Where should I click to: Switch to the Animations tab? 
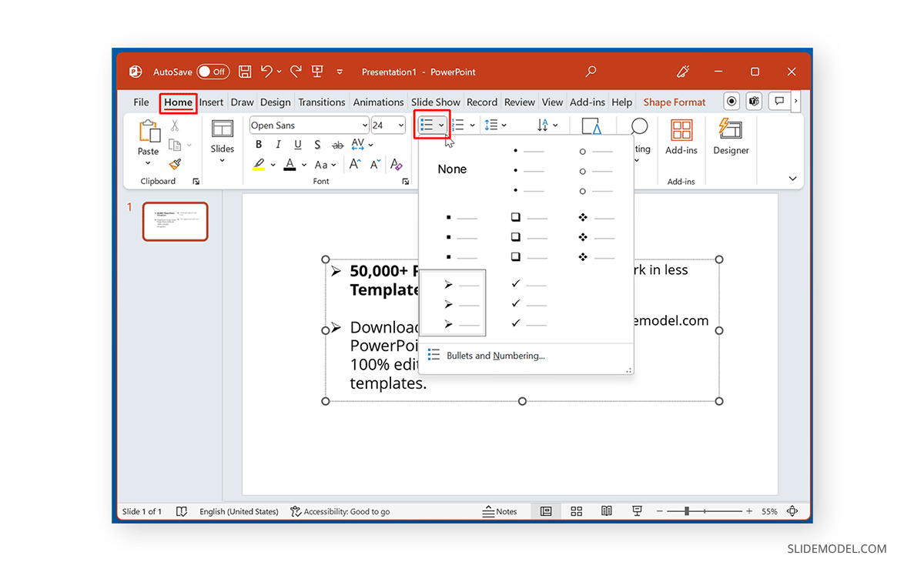coord(378,101)
